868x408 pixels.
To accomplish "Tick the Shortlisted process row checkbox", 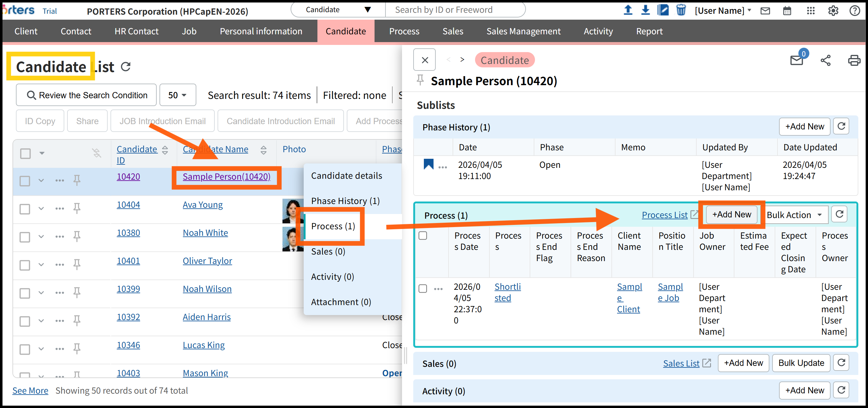I will (x=423, y=289).
